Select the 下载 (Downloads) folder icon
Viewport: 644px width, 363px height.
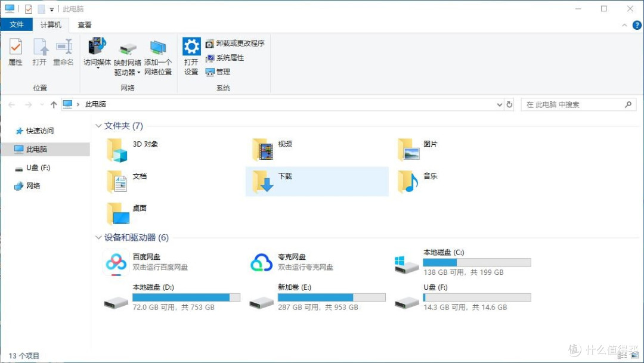tap(263, 181)
